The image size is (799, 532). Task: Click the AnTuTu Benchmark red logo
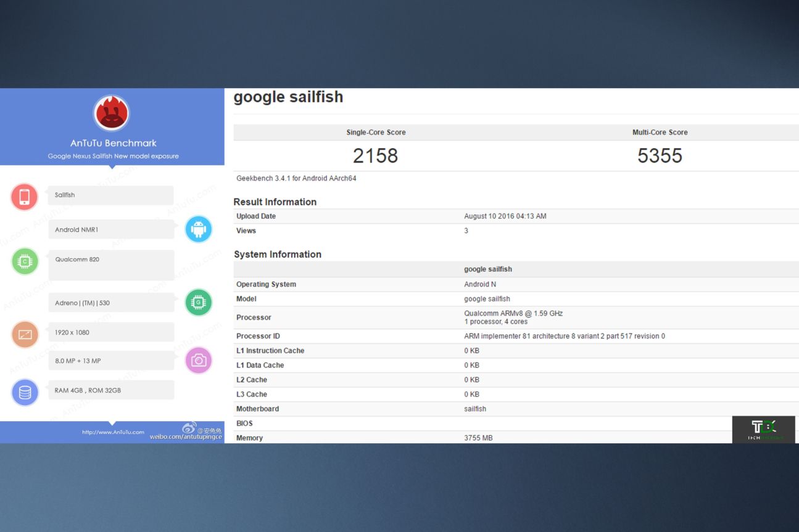(x=112, y=113)
